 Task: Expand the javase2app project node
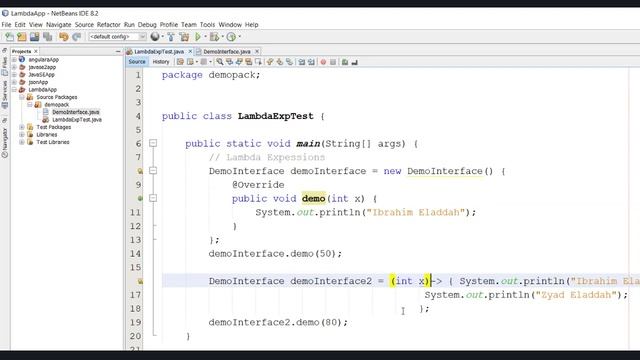14,67
